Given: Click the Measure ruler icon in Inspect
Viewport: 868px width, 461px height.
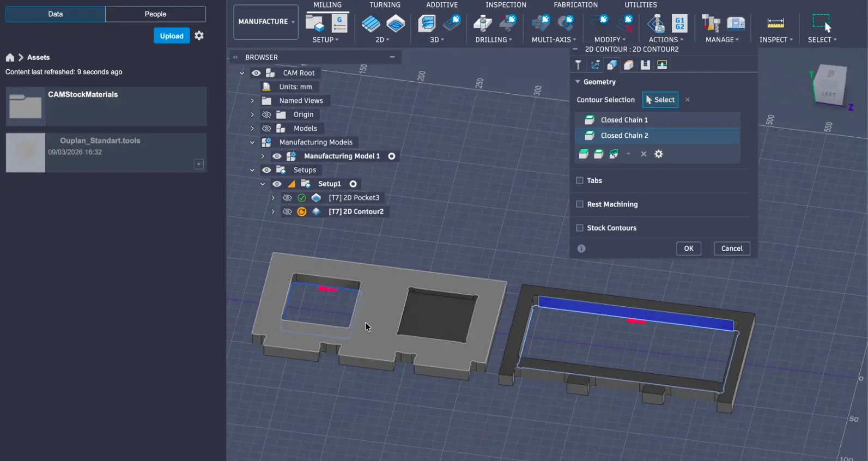Looking at the screenshot, I should pos(775,23).
